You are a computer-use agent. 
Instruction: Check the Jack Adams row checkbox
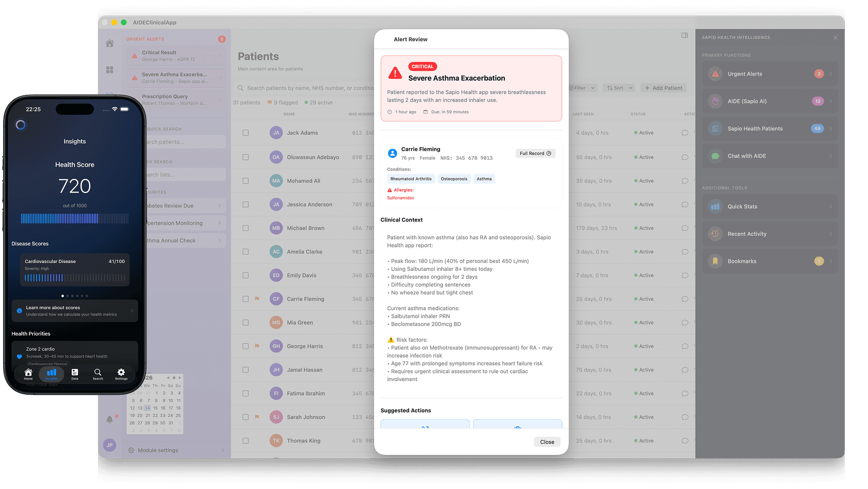coord(245,133)
